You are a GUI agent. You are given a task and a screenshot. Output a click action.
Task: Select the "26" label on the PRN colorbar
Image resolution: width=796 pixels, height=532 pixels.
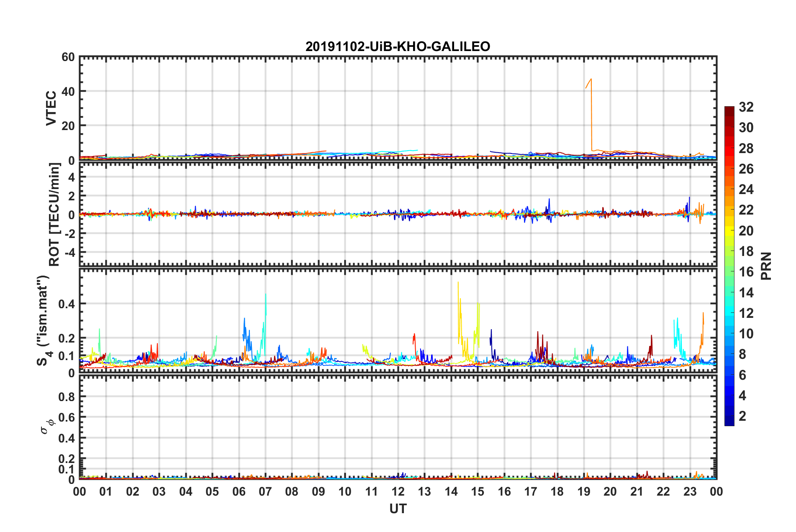[x=746, y=169]
